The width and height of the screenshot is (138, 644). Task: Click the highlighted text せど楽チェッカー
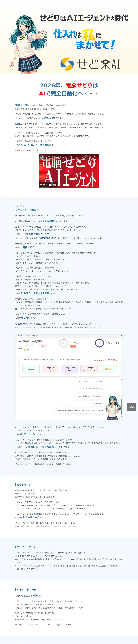[x=36, y=234]
